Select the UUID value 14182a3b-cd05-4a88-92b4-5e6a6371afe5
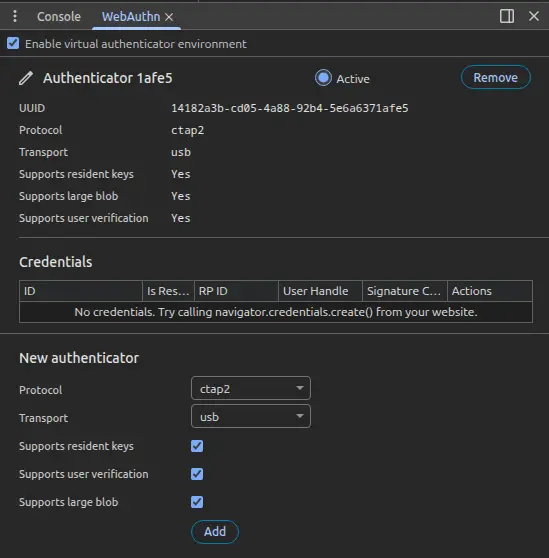 tap(290, 108)
